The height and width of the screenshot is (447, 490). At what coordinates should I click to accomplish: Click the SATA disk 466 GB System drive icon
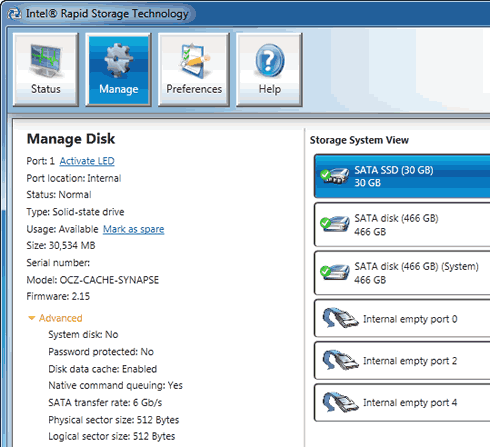coord(334,272)
